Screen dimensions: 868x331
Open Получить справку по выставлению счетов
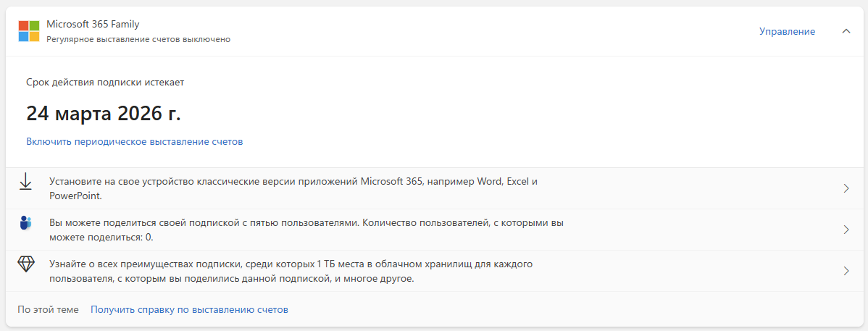point(189,309)
